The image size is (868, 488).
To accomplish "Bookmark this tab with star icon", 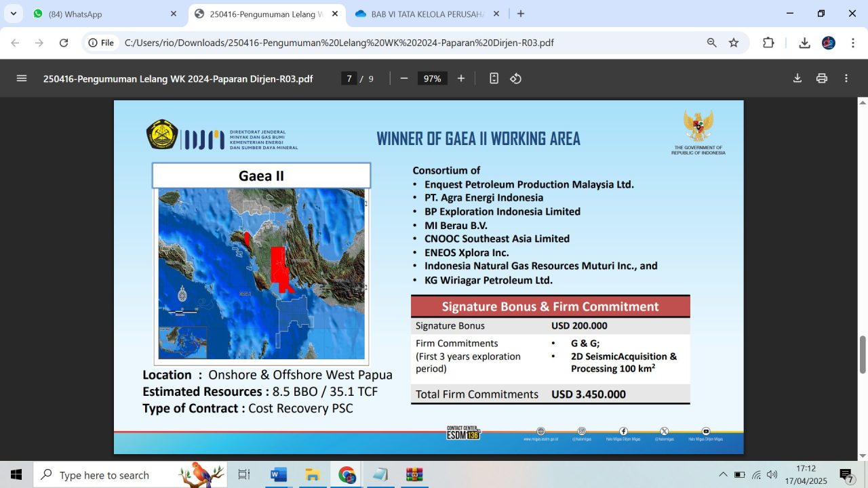I will 734,43.
